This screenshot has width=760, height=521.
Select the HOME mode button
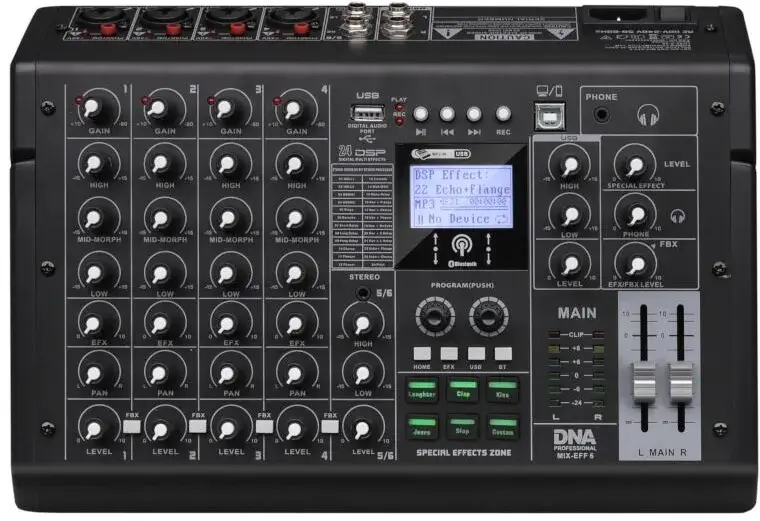click(x=422, y=353)
